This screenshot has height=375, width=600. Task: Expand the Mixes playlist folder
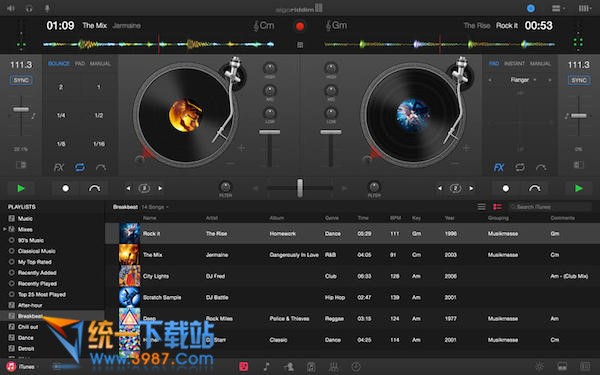(x=5, y=229)
